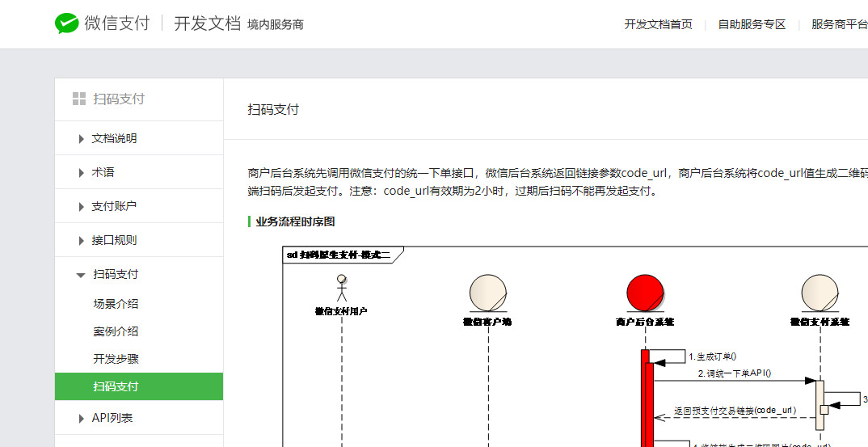
Task: Select 案例介绍 sub-item
Action: point(116,331)
